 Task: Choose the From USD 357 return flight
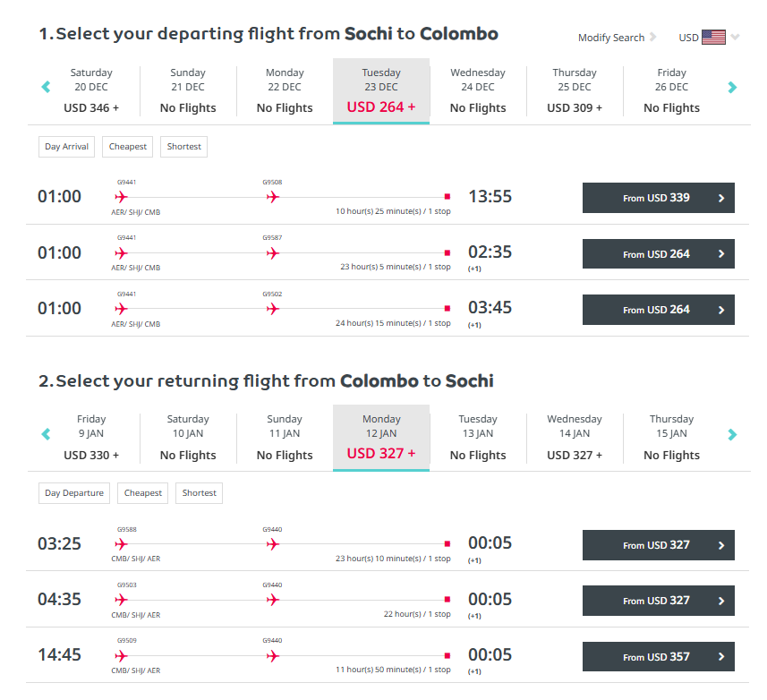click(x=658, y=656)
